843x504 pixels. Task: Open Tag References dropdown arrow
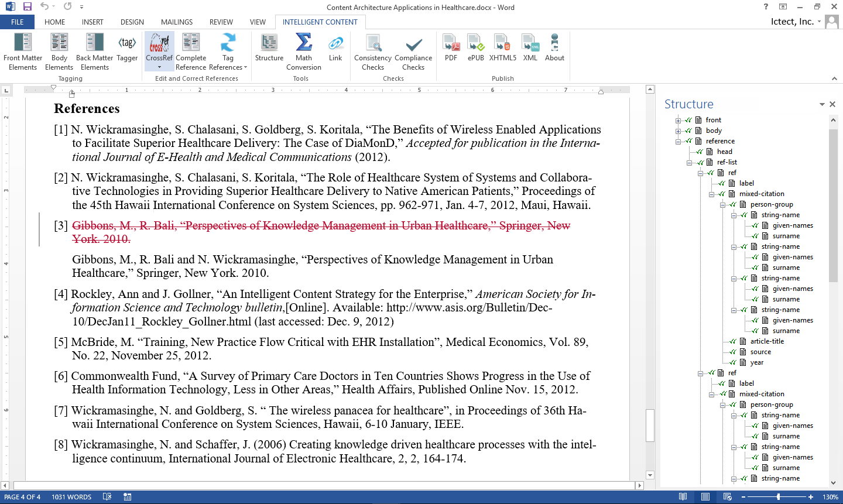(246, 67)
